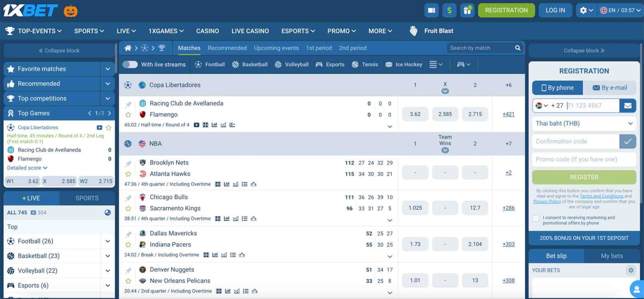Click the green REGISTER form button
The image size is (644, 299).
[584, 177]
